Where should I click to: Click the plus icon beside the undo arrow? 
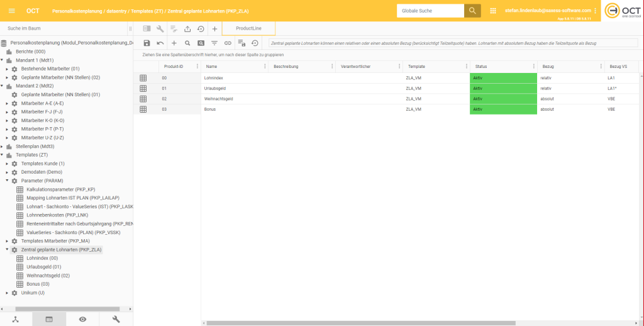174,43
